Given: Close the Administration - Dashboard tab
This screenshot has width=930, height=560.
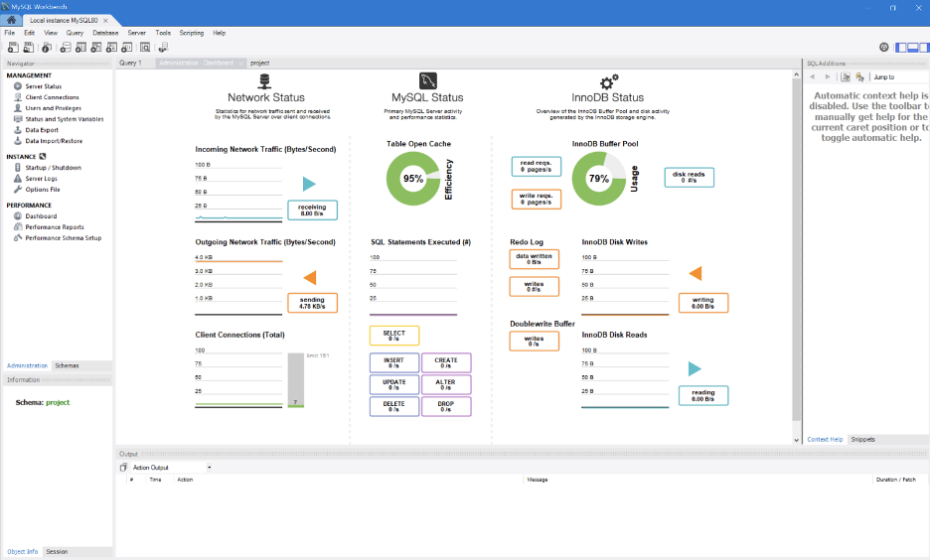Looking at the screenshot, I should tap(240, 63).
